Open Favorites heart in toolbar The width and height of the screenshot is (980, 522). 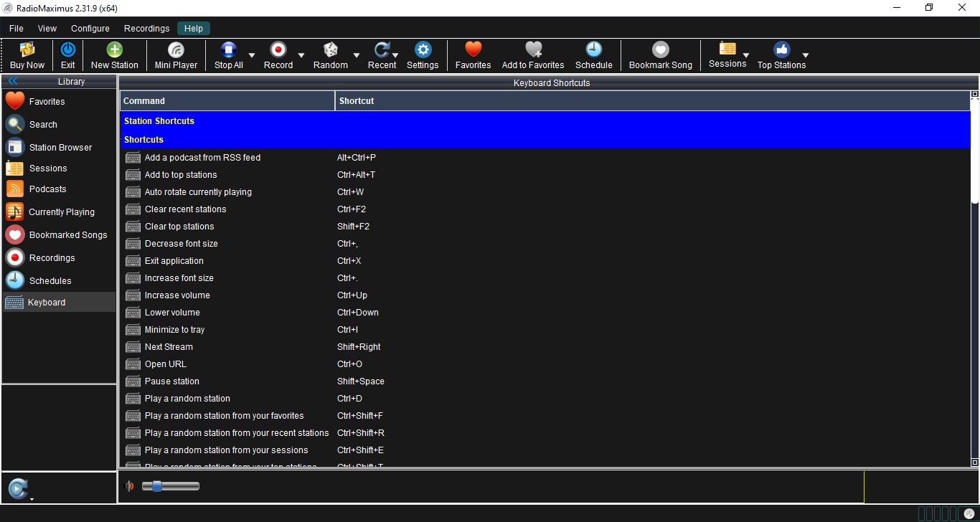tap(473, 49)
